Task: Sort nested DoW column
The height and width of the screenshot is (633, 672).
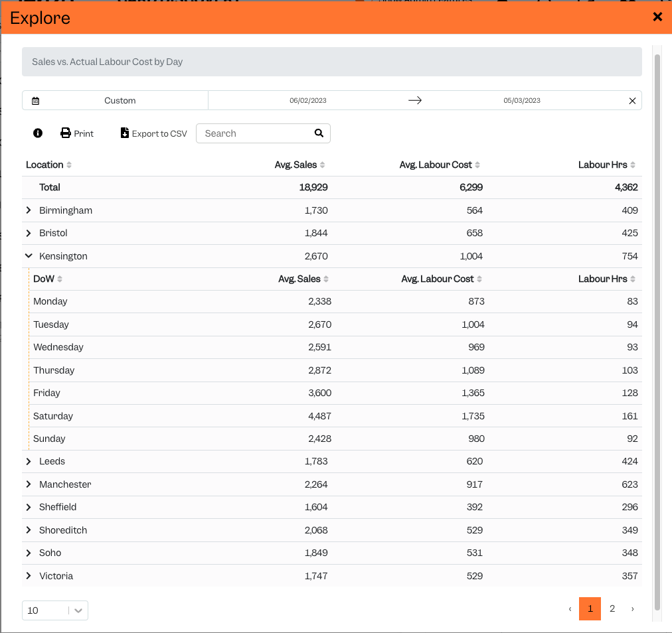Action: pyautogui.click(x=60, y=279)
